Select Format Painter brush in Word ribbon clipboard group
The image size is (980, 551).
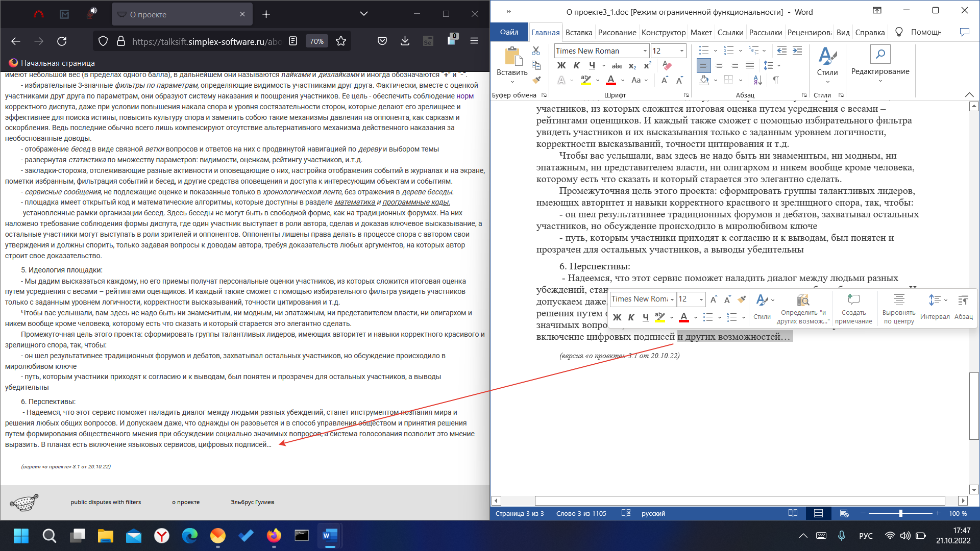(536, 80)
